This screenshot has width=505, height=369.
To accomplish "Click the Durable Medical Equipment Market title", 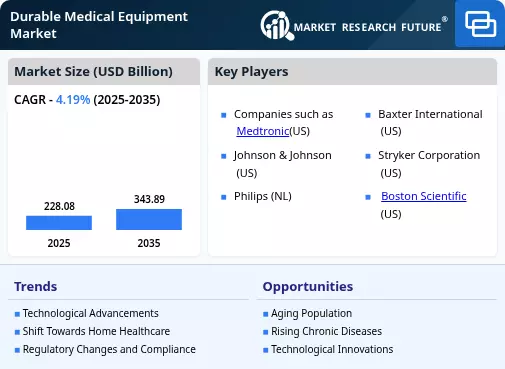I will tap(99, 25).
